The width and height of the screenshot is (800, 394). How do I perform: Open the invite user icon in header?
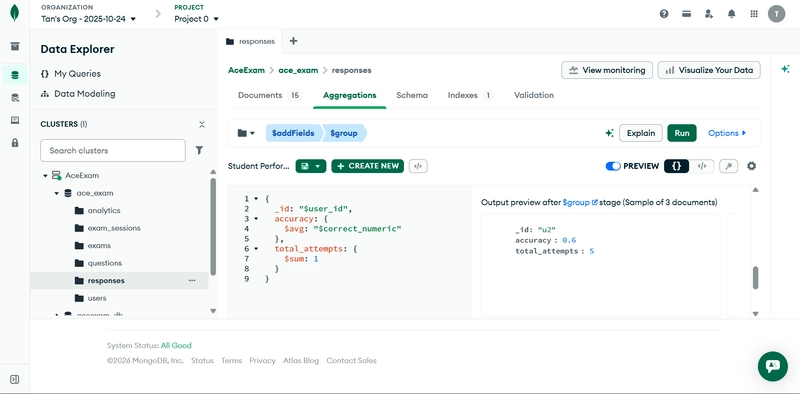[709, 14]
